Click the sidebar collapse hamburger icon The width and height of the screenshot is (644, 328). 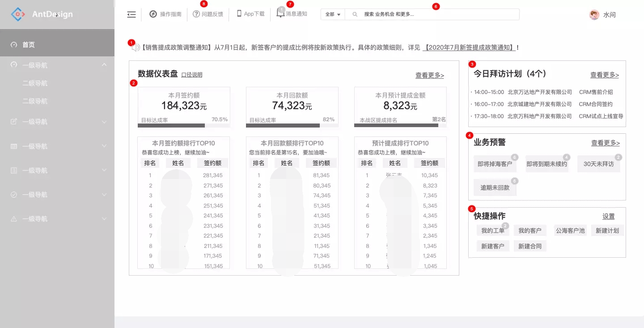[x=131, y=15]
